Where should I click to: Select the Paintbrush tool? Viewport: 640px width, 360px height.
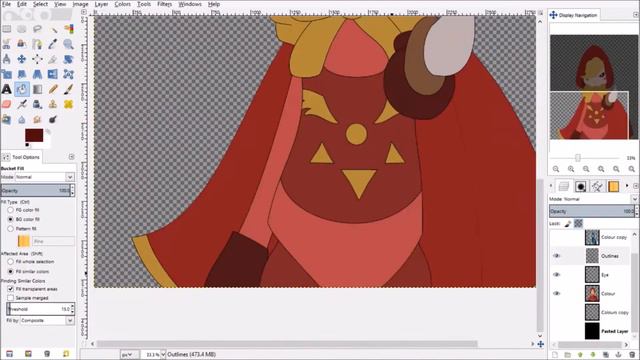tap(69, 89)
